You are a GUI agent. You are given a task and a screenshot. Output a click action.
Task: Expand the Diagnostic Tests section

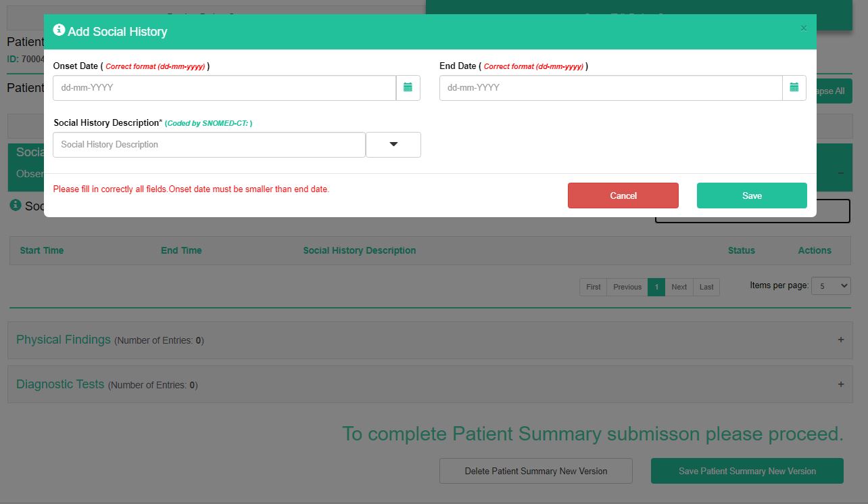pos(840,384)
